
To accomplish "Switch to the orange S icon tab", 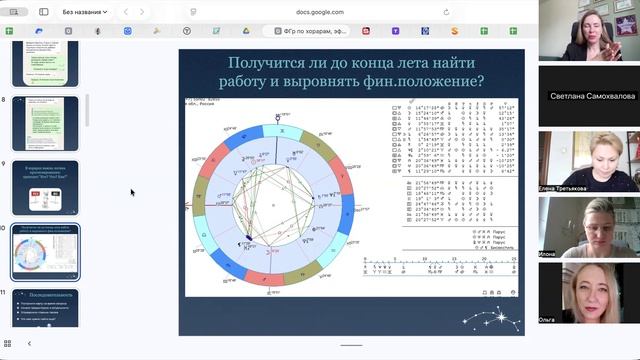I will coord(454,31).
